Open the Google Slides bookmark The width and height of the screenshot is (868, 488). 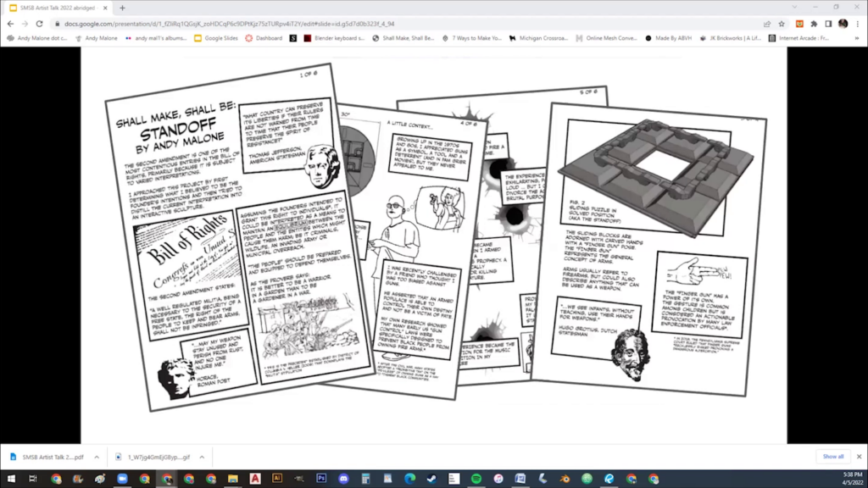(216, 38)
